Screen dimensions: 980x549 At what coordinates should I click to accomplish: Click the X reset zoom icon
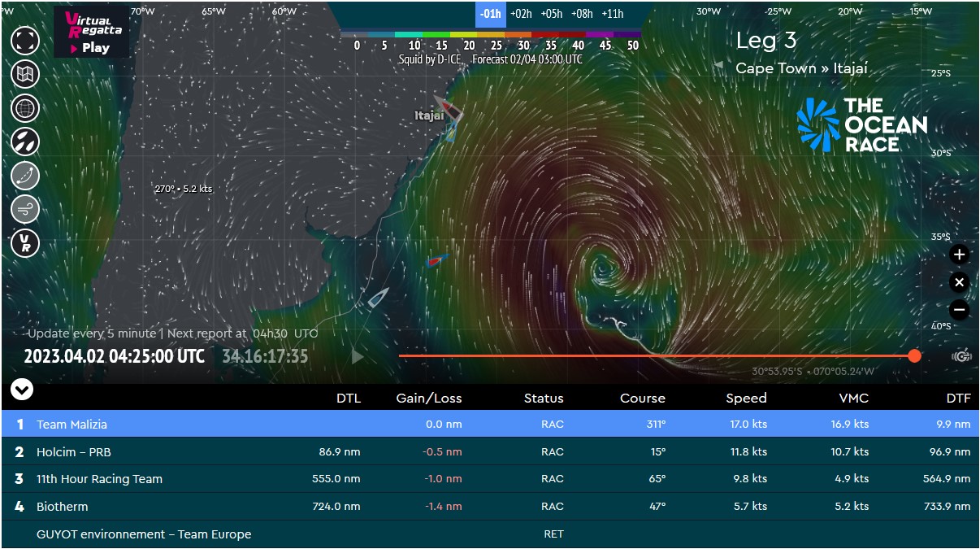tap(960, 282)
